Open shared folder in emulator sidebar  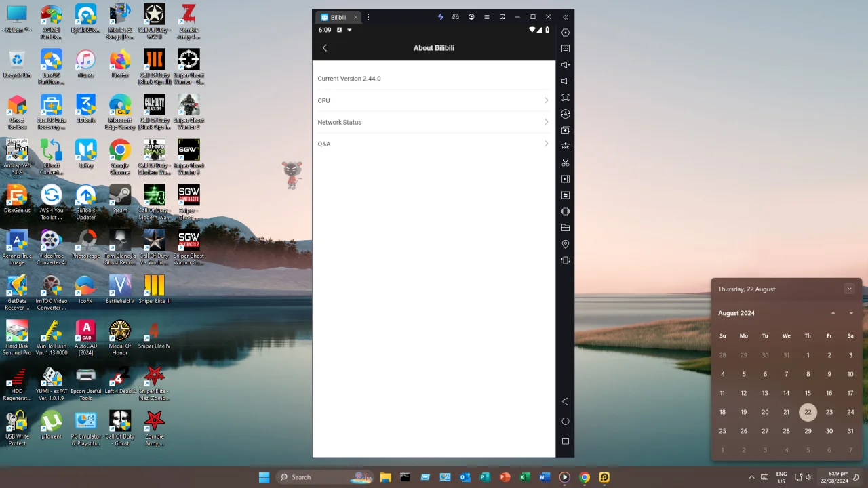pos(566,228)
